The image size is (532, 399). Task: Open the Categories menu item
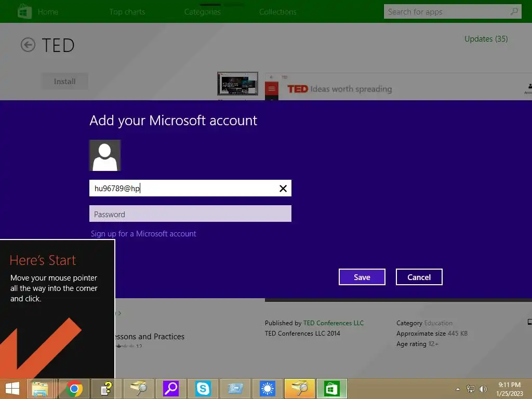click(x=203, y=12)
